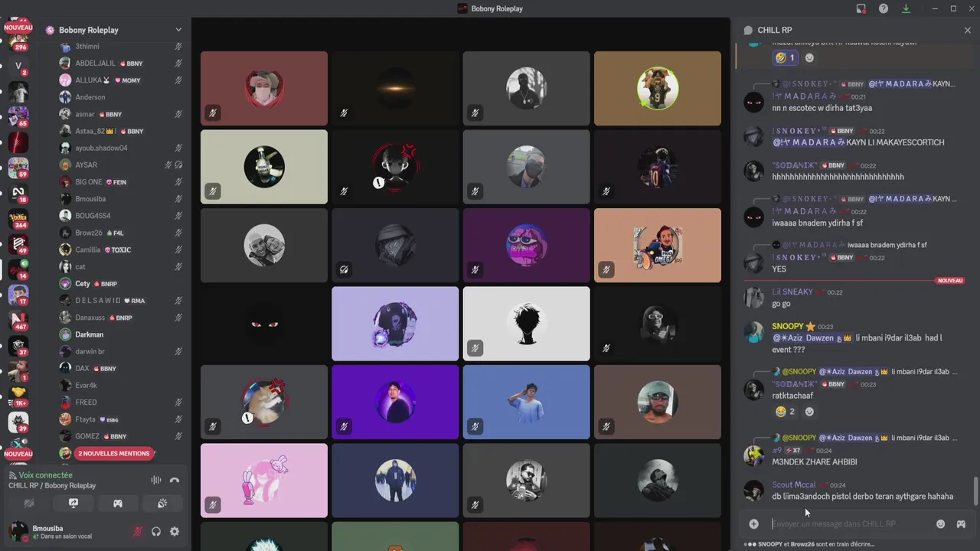Select the purple frog avatar video tile
The image size is (980, 551).
click(526, 245)
